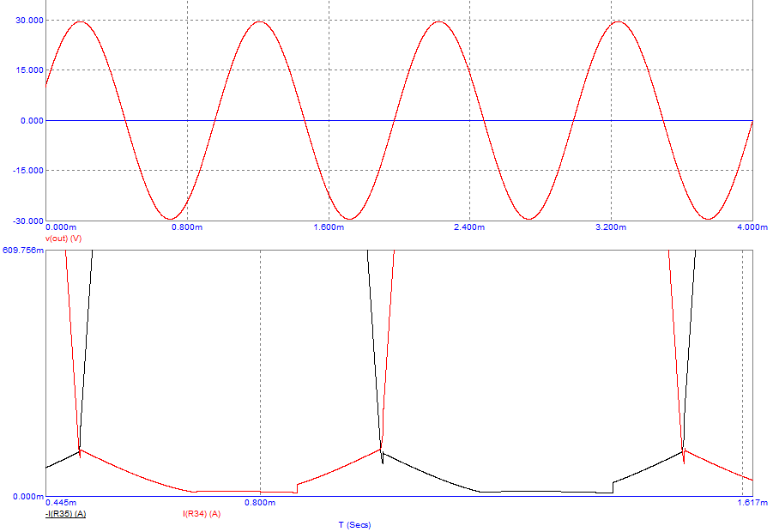Click the -30.000 y-axis value
773x532 pixels.
point(28,221)
